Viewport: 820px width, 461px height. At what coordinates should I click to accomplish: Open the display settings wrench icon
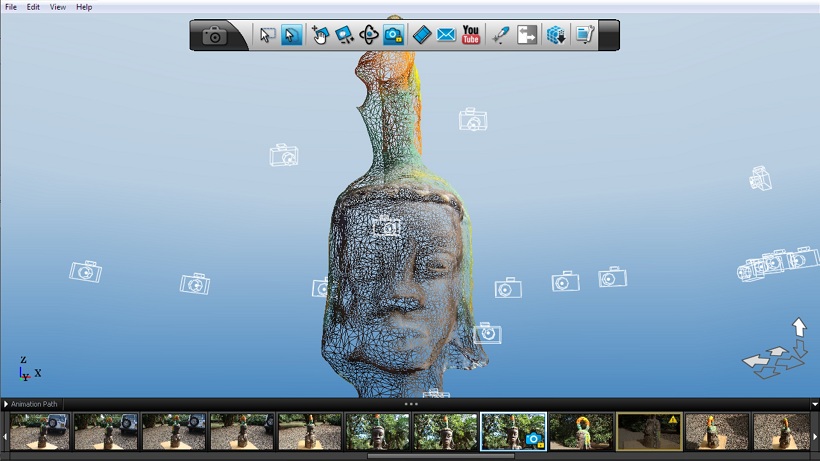585,35
